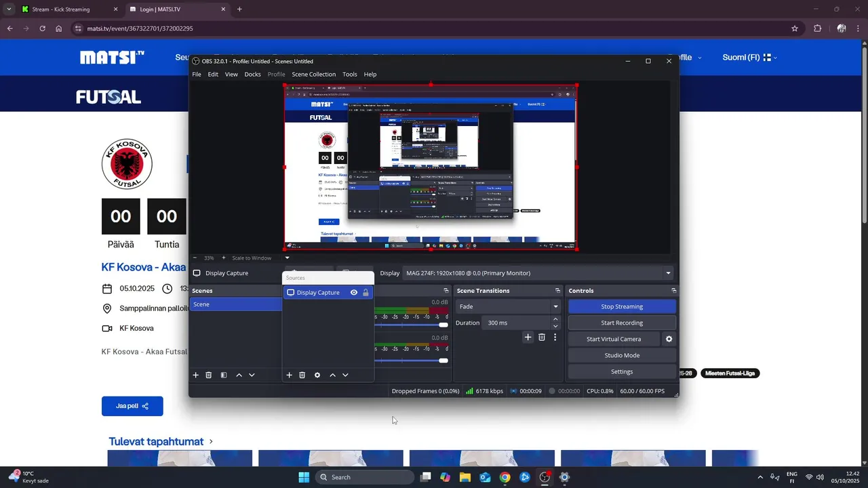
Task: Open the transition properties three-dot menu
Action: coord(555,337)
